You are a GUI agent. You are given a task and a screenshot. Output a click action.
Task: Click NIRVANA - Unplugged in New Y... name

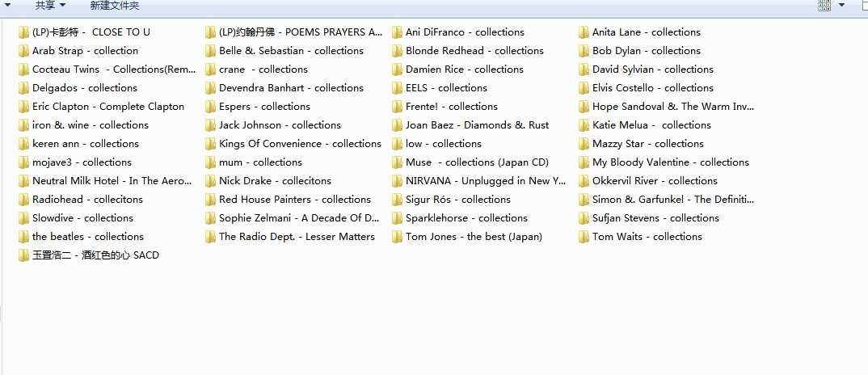(x=486, y=180)
